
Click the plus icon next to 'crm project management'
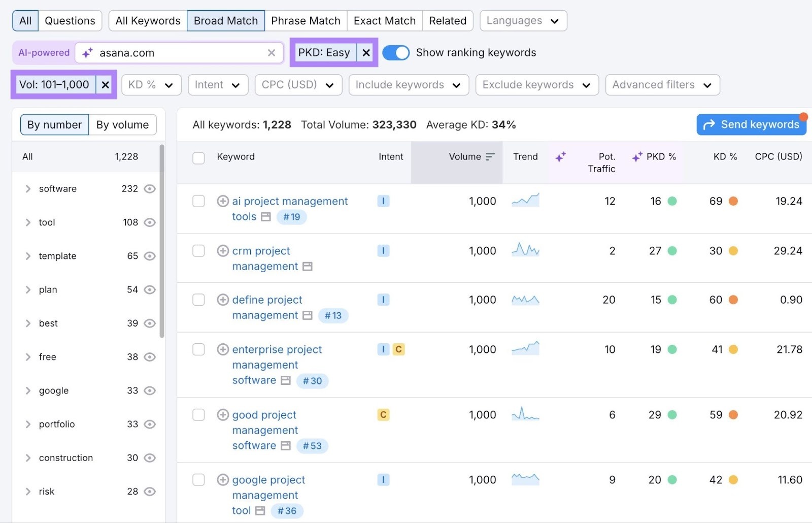pos(223,251)
